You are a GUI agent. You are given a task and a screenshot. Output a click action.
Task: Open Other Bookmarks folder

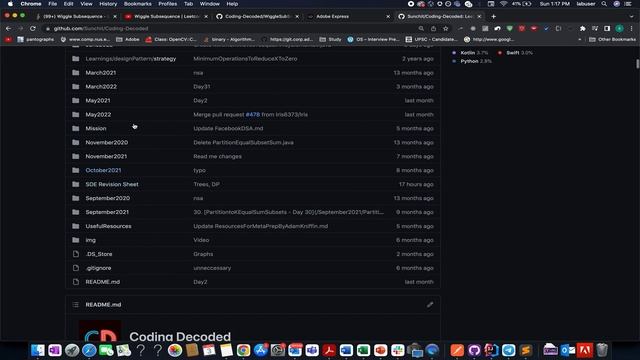pos(612,40)
